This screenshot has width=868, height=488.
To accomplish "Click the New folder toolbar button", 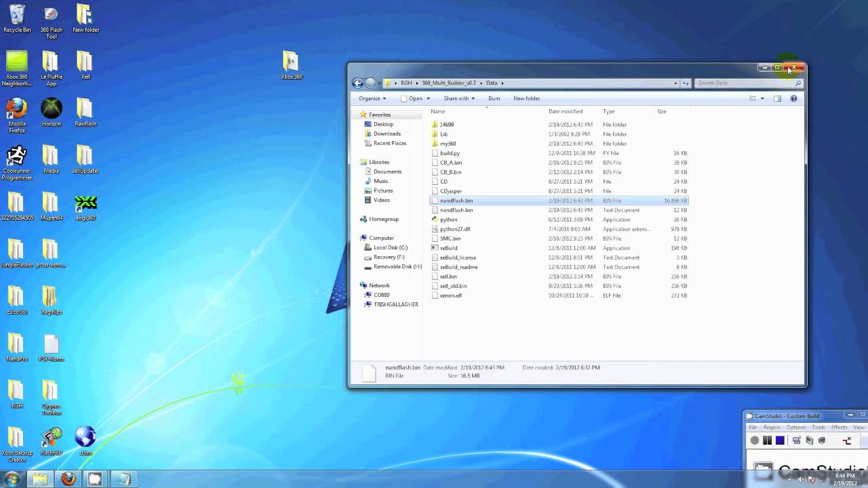I will point(527,98).
